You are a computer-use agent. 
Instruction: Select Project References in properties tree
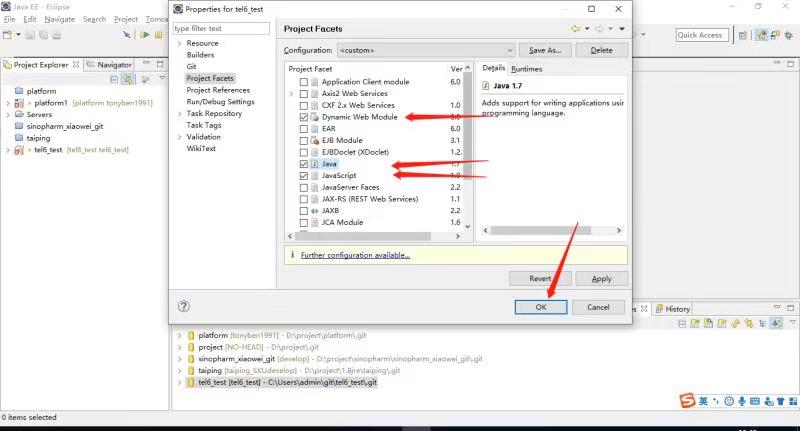(218, 90)
